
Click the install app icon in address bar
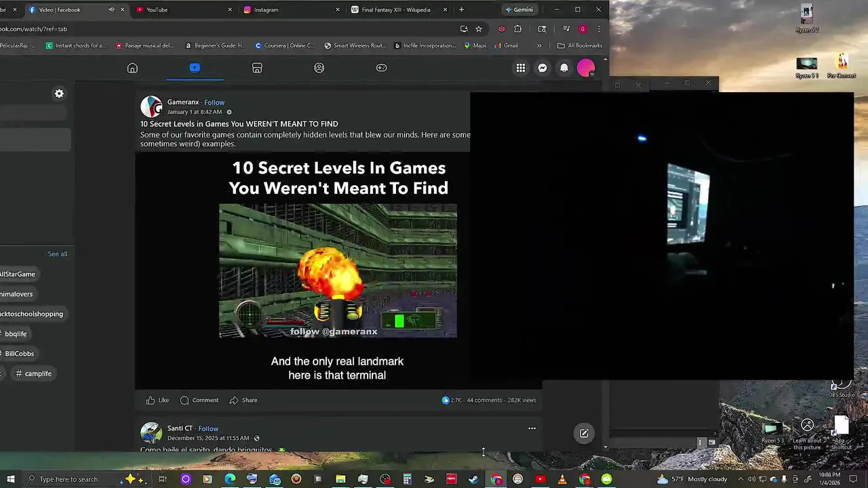click(464, 29)
